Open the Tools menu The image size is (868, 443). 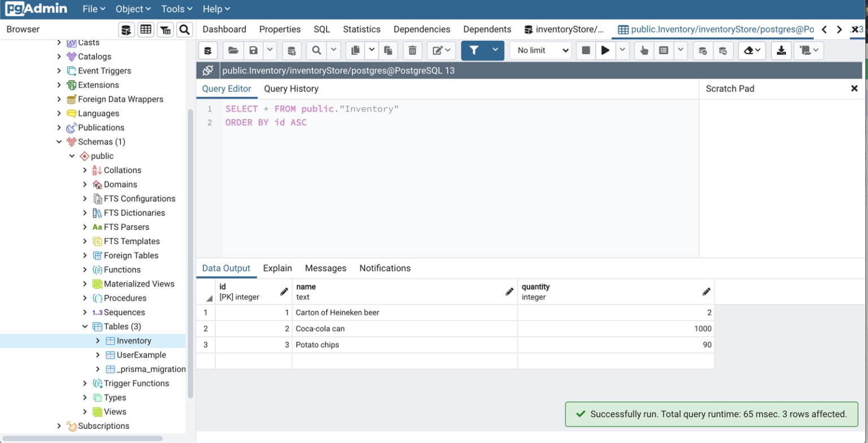point(177,9)
